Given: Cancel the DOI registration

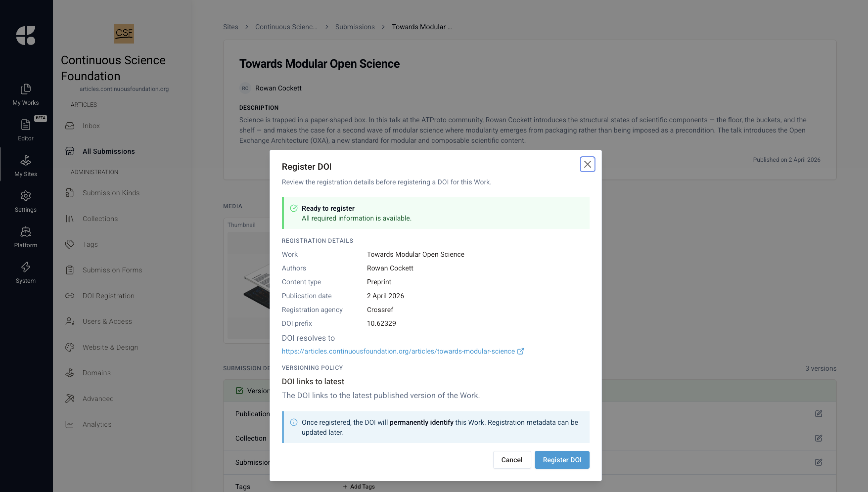Looking at the screenshot, I should pos(512,460).
